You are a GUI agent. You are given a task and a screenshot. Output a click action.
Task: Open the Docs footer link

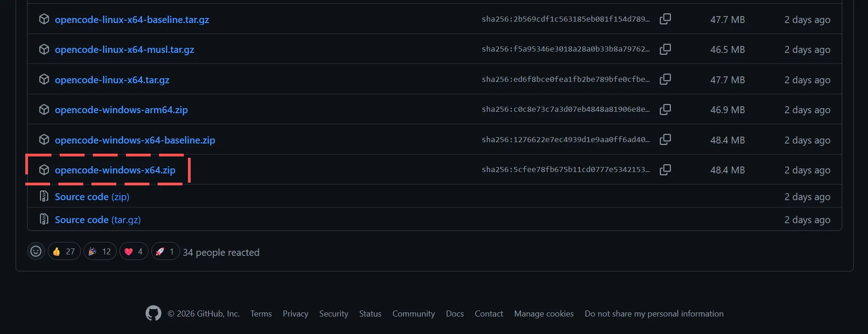[x=455, y=314]
